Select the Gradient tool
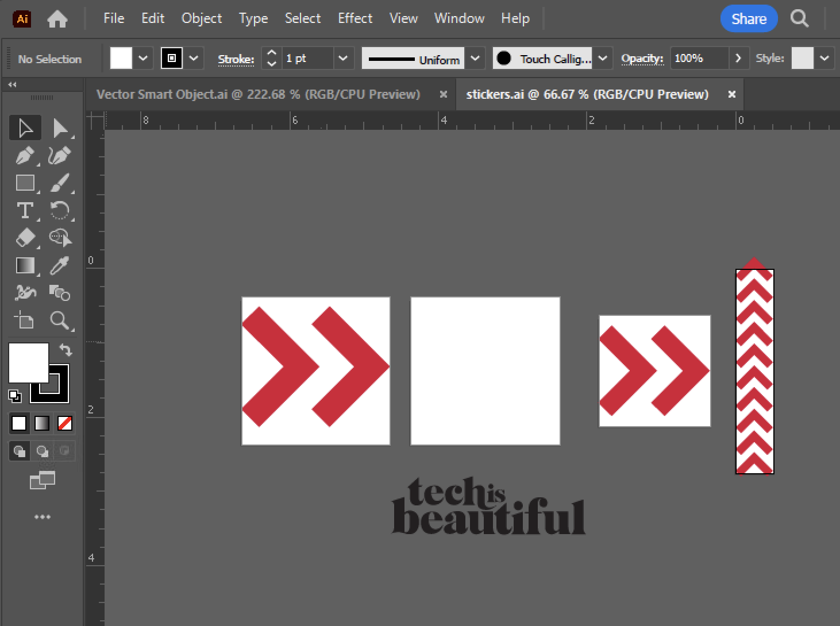Screen dimensions: 840x626 coord(25,265)
